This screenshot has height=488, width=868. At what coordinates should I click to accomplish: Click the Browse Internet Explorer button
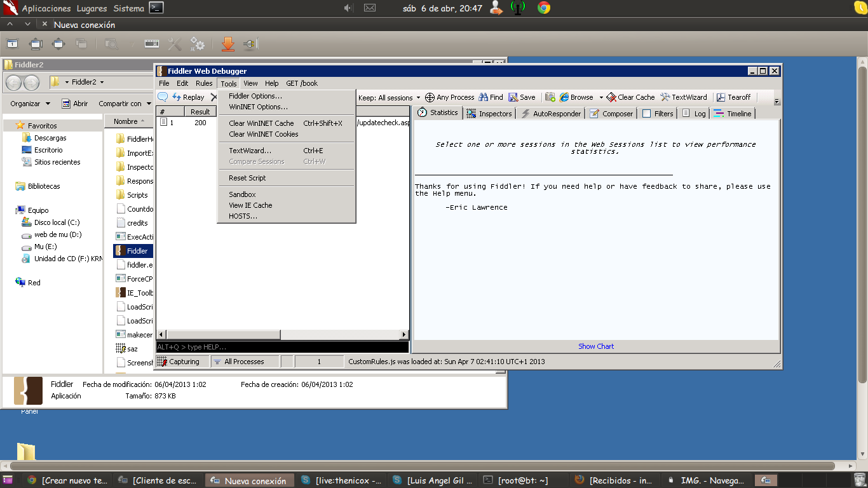[576, 97]
